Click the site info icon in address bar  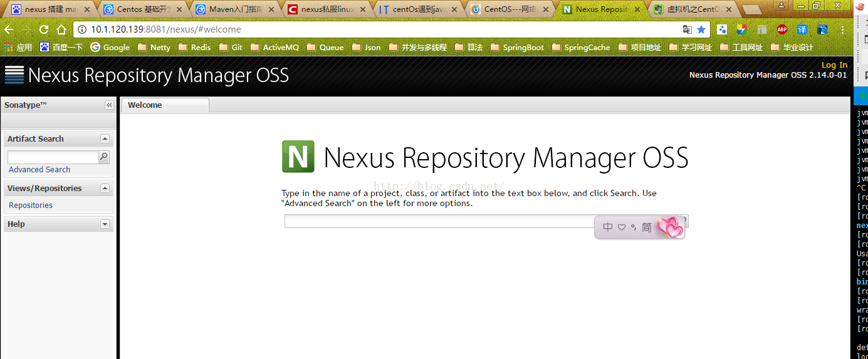(x=82, y=29)
